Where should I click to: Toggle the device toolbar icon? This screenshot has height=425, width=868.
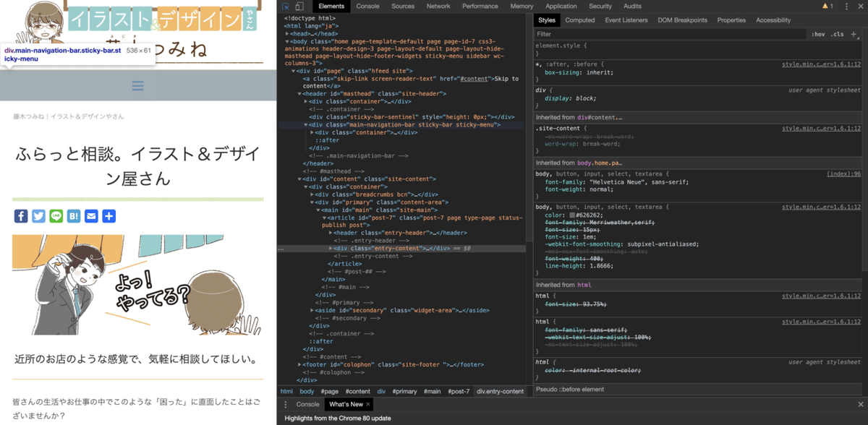coord(299,7)
